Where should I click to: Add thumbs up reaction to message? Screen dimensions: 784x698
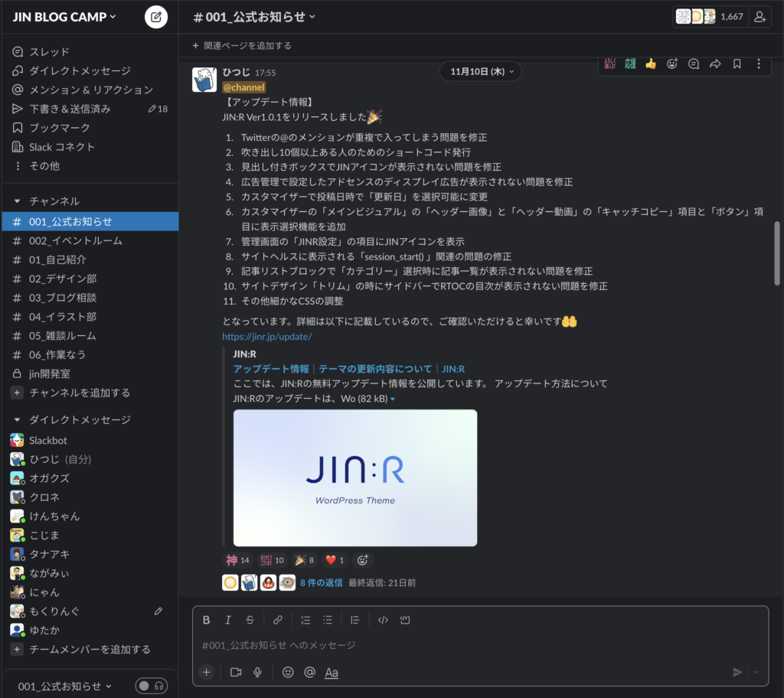[x=651, y=64]
